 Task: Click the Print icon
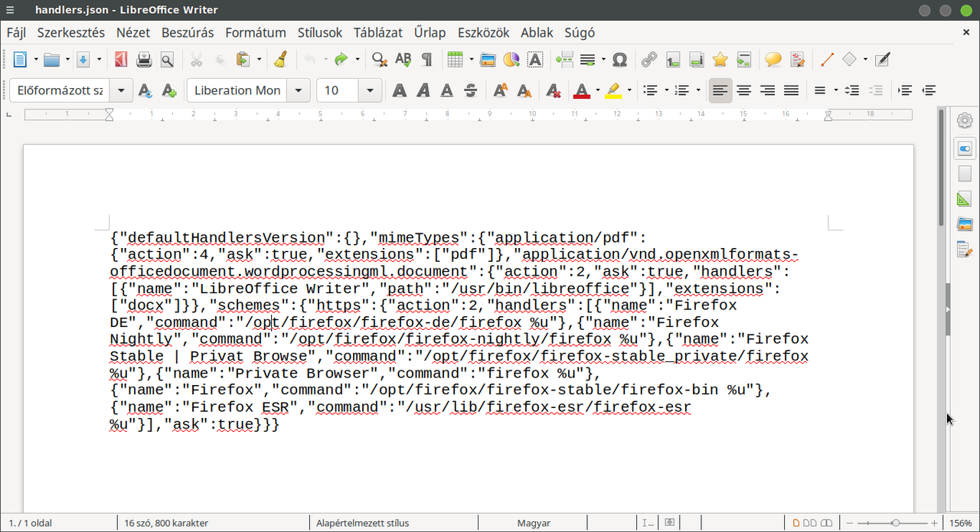pyautogui.click(x=143, y=59)
